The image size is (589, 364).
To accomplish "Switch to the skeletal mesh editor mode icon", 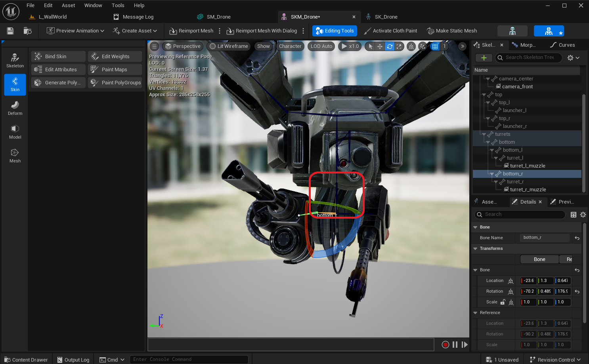I will point(549,31).
